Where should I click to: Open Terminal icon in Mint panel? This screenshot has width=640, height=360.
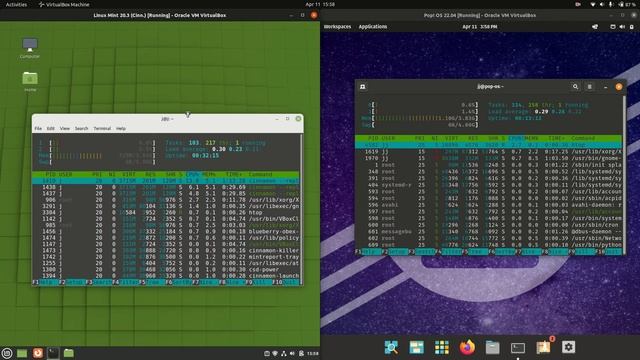(x=53, y=353)
